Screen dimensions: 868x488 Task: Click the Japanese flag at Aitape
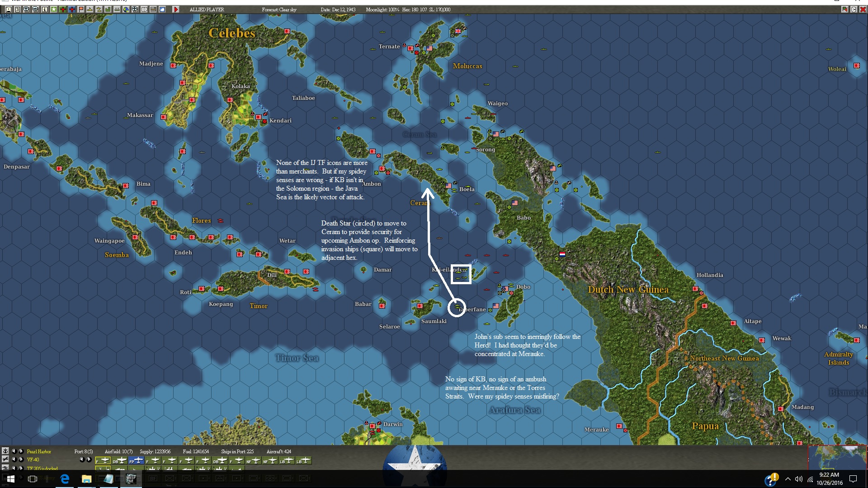tap(733, 323)
